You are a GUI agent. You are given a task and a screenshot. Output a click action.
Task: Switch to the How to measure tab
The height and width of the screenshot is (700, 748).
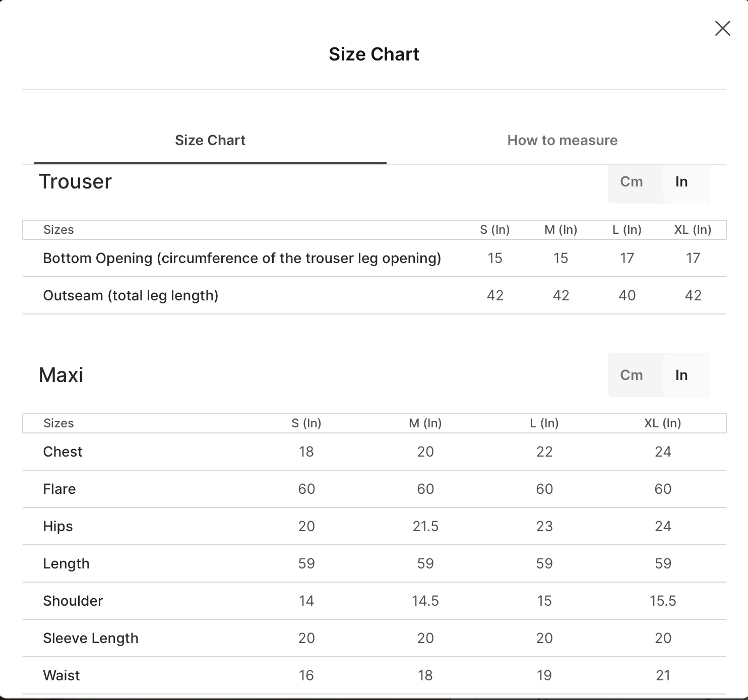[562, 140]
